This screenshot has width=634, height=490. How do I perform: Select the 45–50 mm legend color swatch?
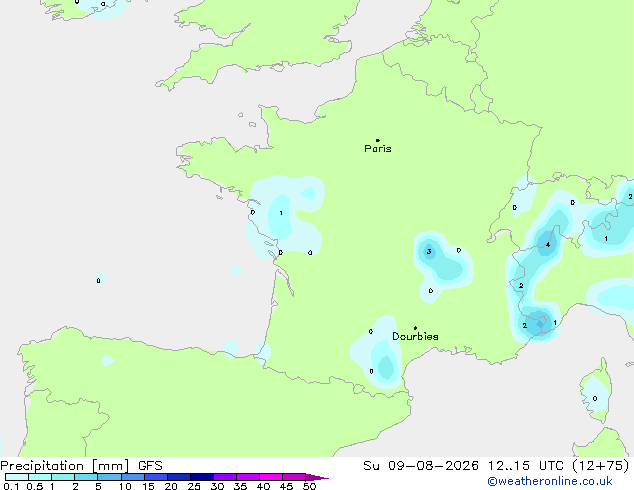pos(294,477)
